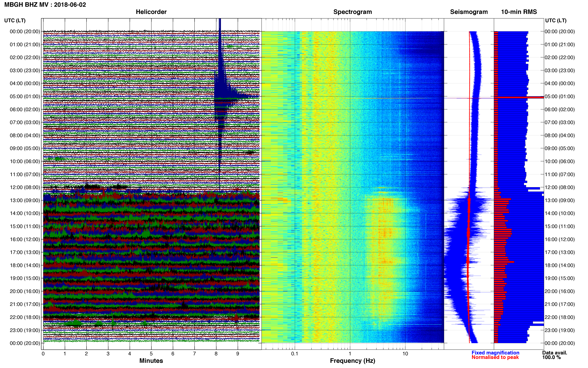Click the minute tick label '2'
588x368 pixels.
tap(86, 354)
